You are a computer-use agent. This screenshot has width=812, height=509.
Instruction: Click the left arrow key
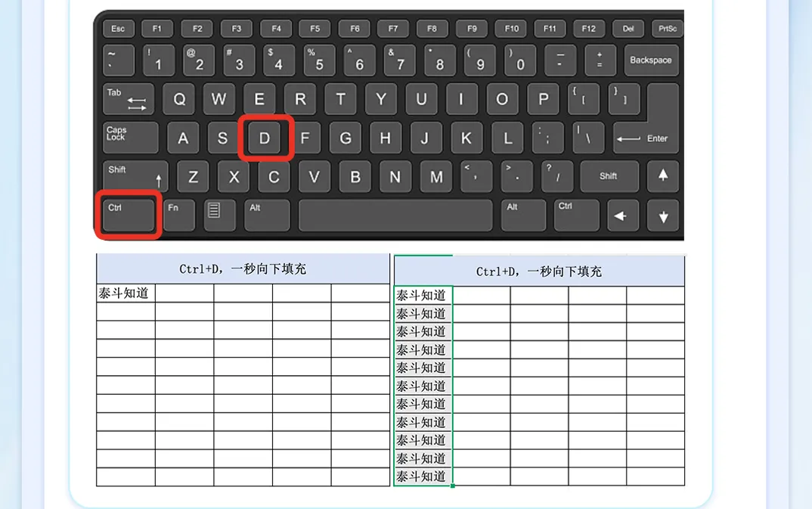[x=622, y=216]
